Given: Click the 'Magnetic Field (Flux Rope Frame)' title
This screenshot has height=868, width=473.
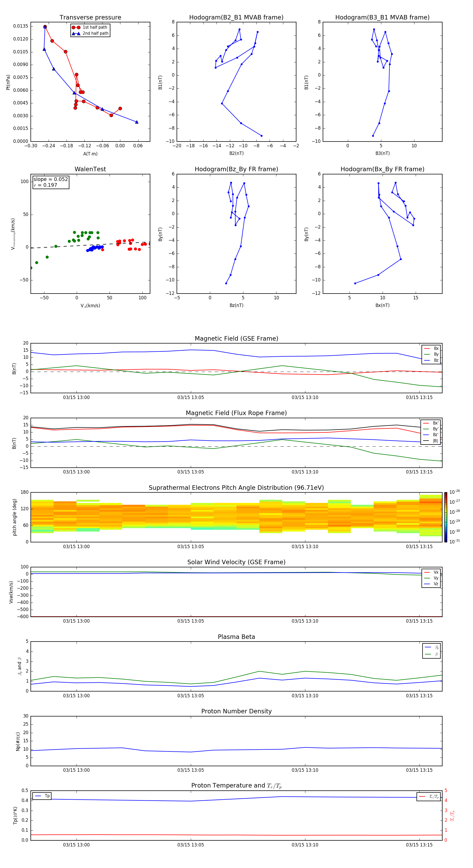Looking at the screenshot, I should click(236, 413).
